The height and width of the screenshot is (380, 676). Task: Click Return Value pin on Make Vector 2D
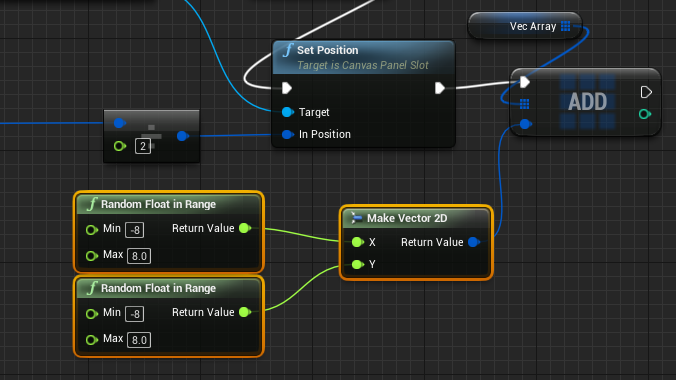pyautogui.click(x=474, y=242)
